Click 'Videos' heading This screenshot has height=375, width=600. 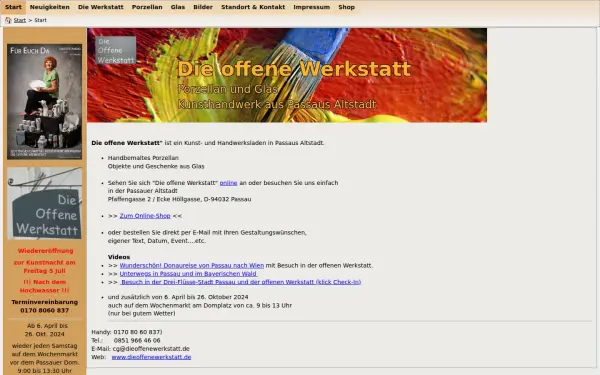coord(119,257)
